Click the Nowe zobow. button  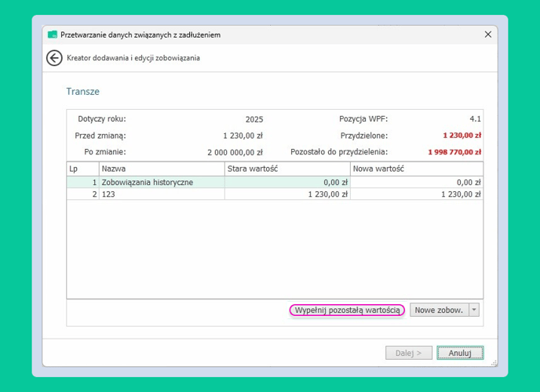(439, 310)
